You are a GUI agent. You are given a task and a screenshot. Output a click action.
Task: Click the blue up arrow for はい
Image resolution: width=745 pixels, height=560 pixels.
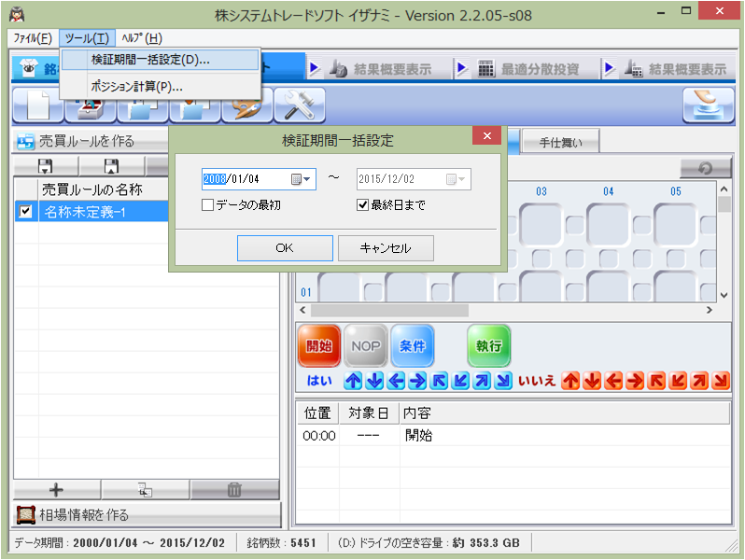coord(353,381)
